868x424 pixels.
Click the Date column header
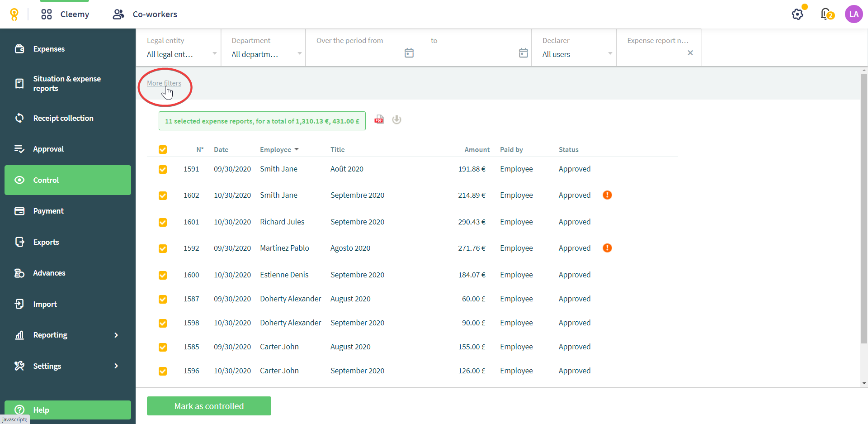(x=221, y=150)
